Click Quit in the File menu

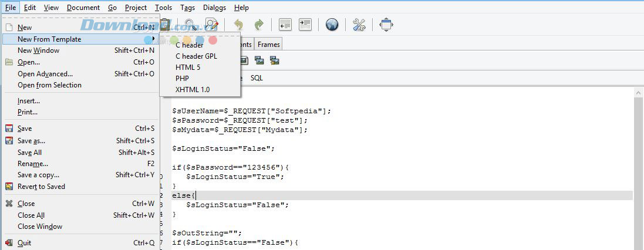(25, 243)
